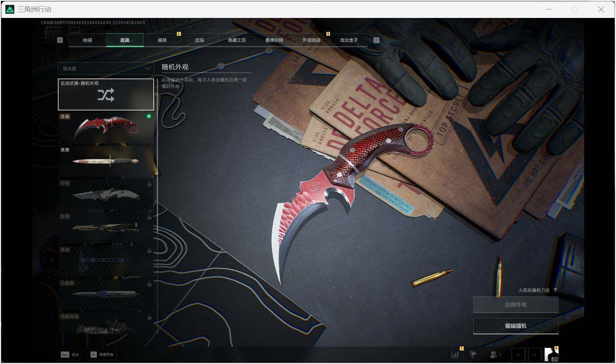Minimize the 三角洲行动 window
The width and height of the screenshot is (616, 364).
coord(548,9)
